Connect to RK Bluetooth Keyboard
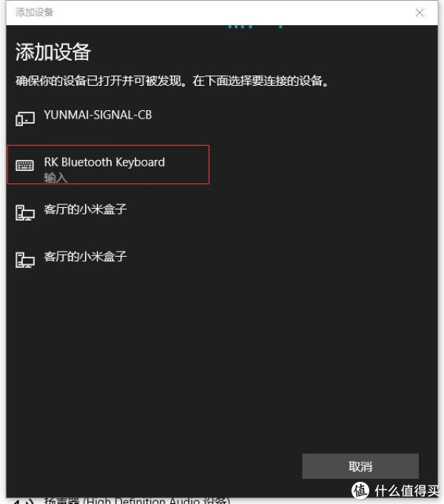This screenshot has height=504, width=444. coord(108,165)
